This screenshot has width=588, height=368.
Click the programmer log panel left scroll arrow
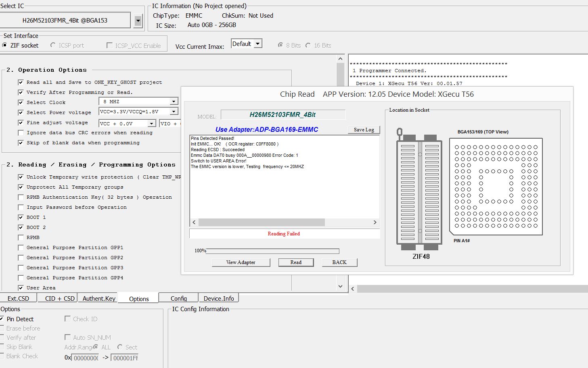(353, 289)
